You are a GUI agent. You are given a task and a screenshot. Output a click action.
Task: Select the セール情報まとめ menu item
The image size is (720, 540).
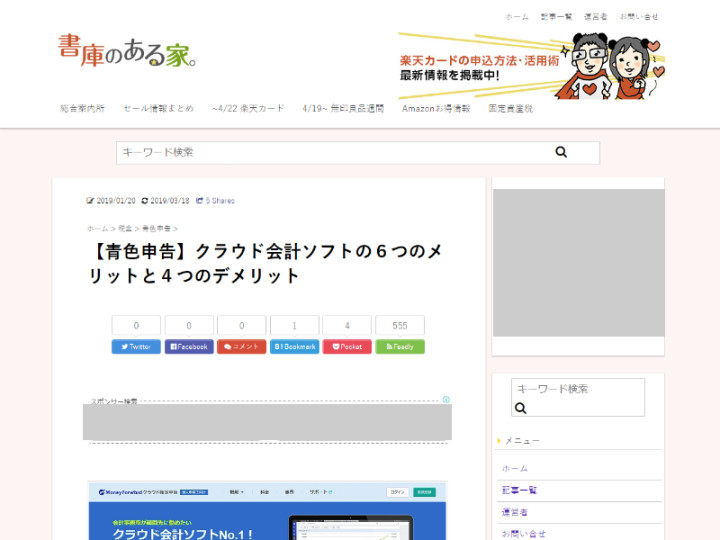click(x=158, y=108)
